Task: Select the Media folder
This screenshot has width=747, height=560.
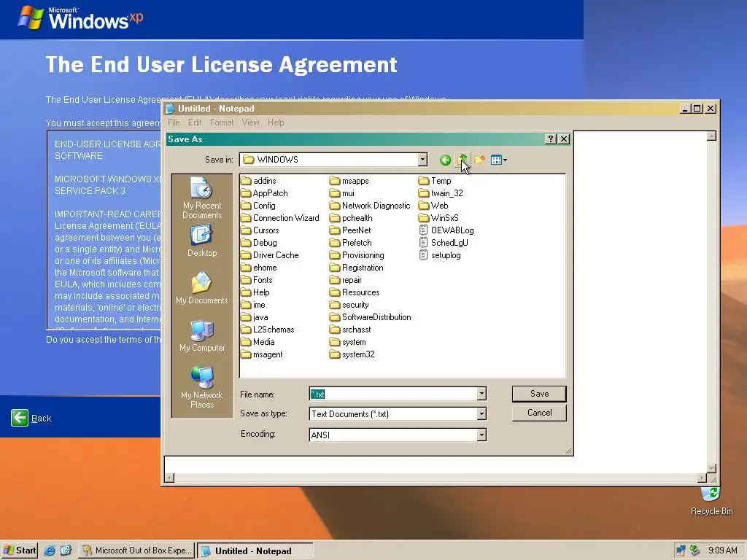Action: pyautogui.click(x=258, y=342)
